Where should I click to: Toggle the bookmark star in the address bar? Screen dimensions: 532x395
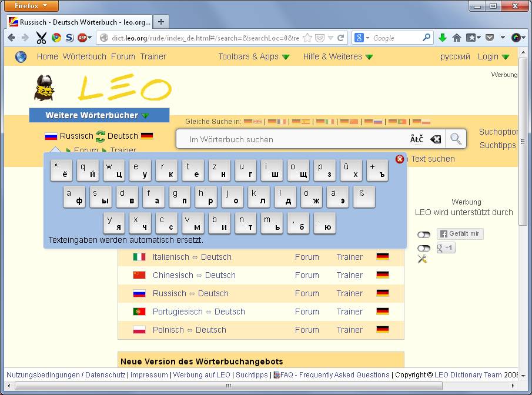tap(307, 38)
